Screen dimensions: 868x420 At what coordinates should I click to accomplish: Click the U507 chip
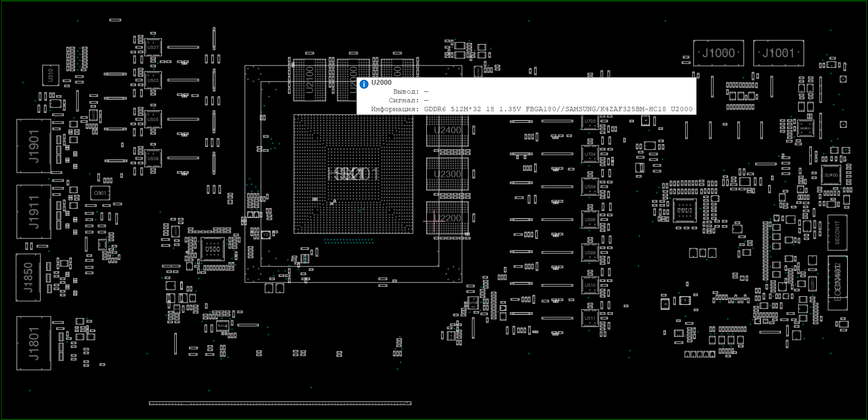[x=153, y=48]
